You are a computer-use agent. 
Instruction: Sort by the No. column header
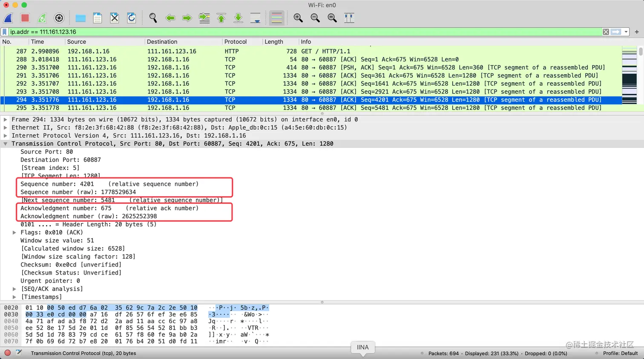[14, 42]
